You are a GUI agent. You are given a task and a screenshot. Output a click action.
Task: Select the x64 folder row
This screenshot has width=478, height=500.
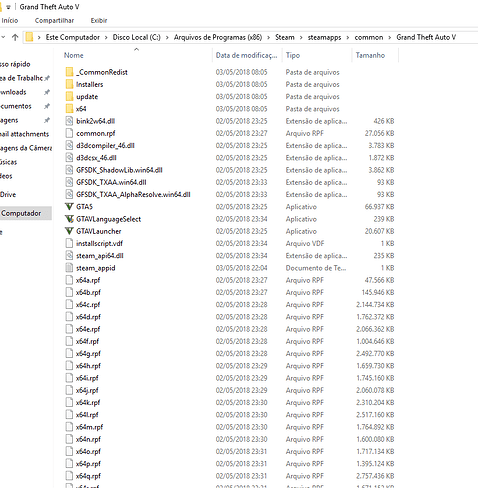click(x=230, y=109)
